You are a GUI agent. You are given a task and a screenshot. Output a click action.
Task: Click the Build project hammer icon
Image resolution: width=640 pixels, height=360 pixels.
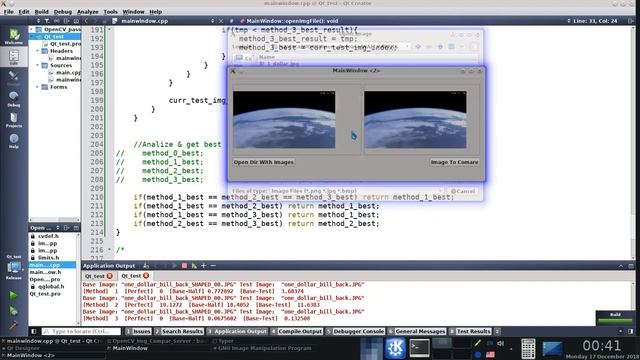[x=13, y=325]
